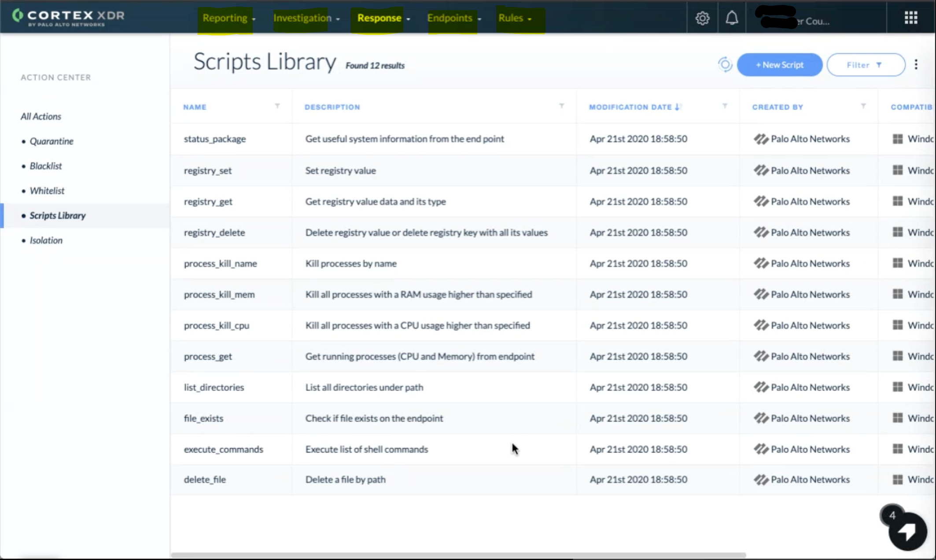Click the refresh circle icon beside New Script
936x560 pixels.
point(725,65)
